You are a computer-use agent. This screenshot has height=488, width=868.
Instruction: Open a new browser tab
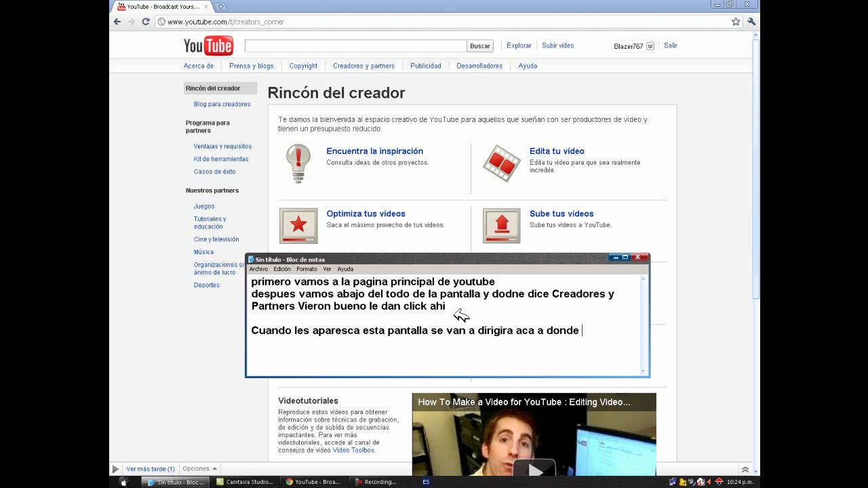pos(221,7)
